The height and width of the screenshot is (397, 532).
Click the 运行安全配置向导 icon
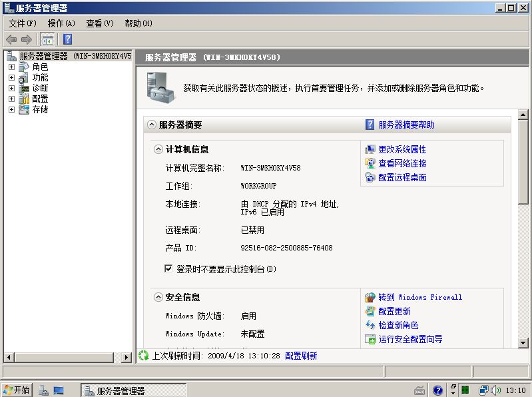(x=370, y=339)
